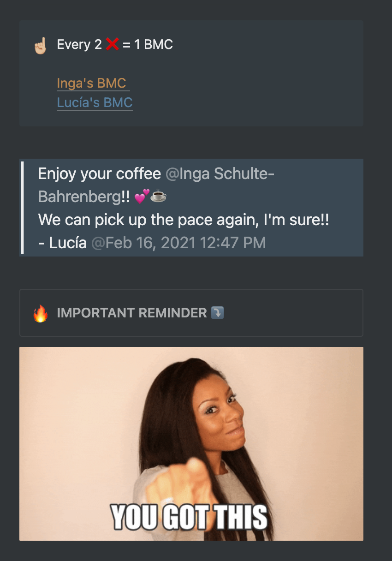Viewport: 392px width, 561px height.
Task: Open the @Feb 16, 2021 12:47 PM date mention
Action: [178, 243]
